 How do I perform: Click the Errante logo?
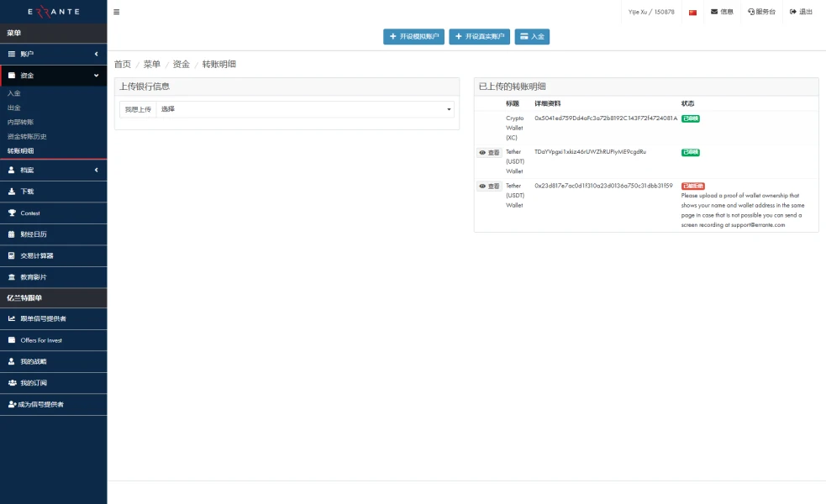pos(53,12)
